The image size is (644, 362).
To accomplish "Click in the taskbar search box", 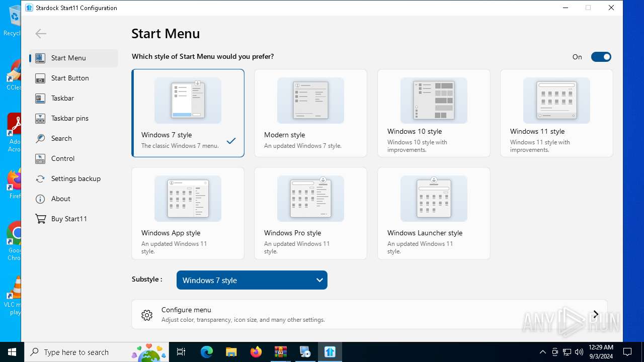I will (97, 352).
